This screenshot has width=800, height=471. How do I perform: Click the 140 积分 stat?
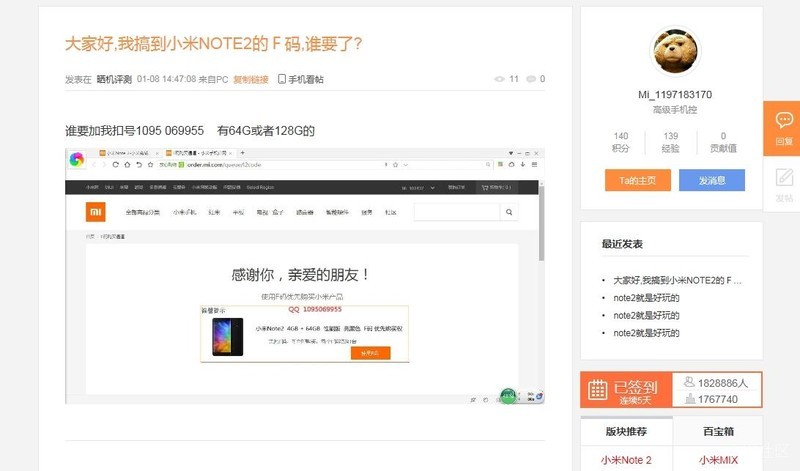(621, 142)
